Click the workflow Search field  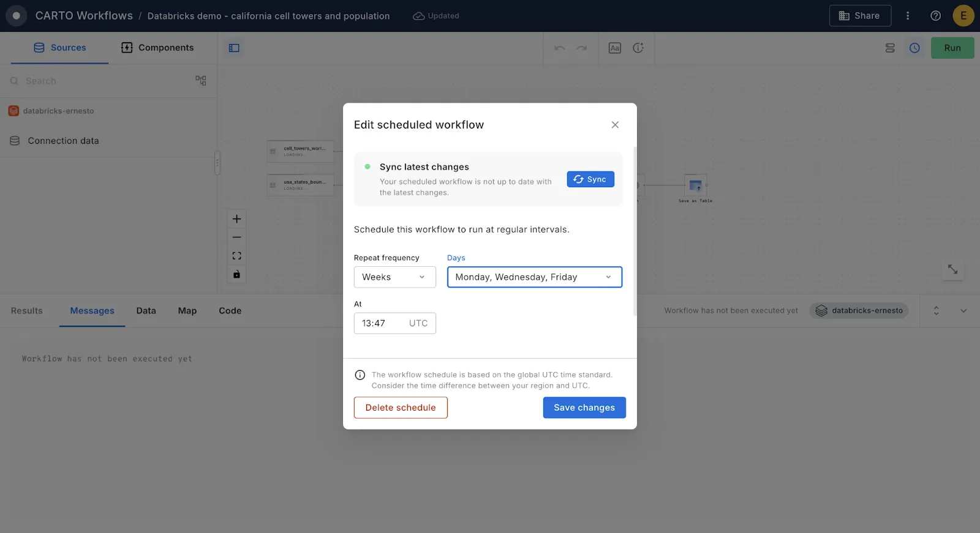[98, 81]
